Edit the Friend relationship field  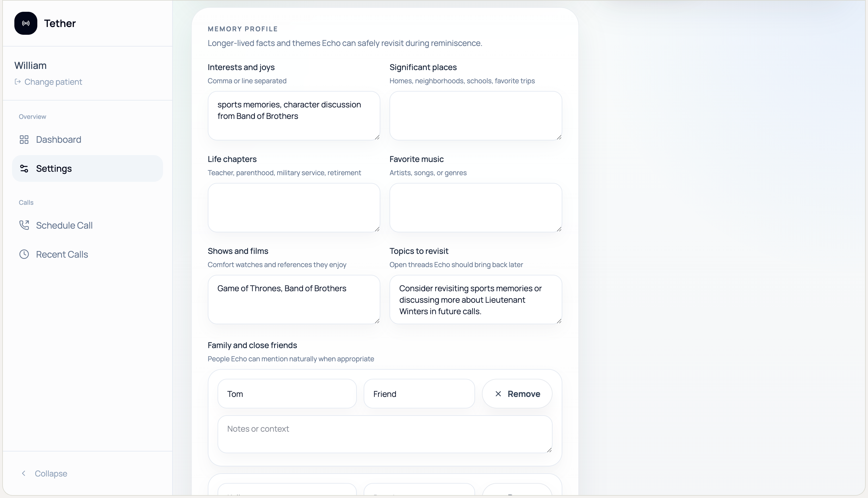point(419,394)
